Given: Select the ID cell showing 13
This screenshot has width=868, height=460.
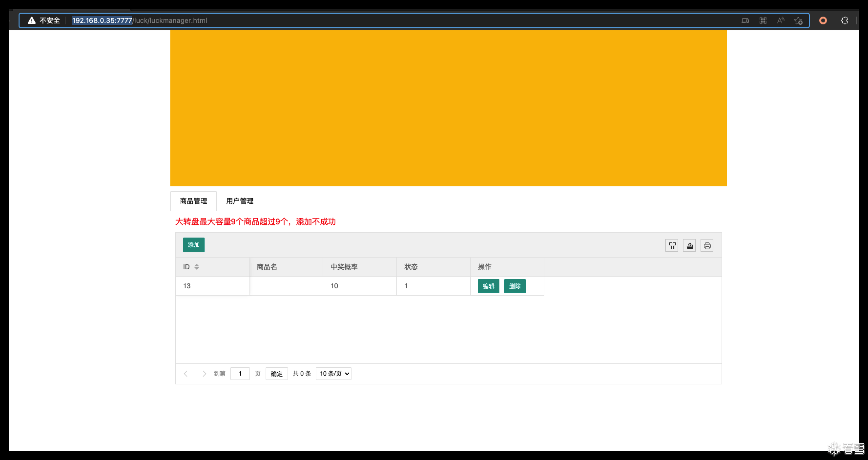Looking at the screenshot, I should click(212, 286).
